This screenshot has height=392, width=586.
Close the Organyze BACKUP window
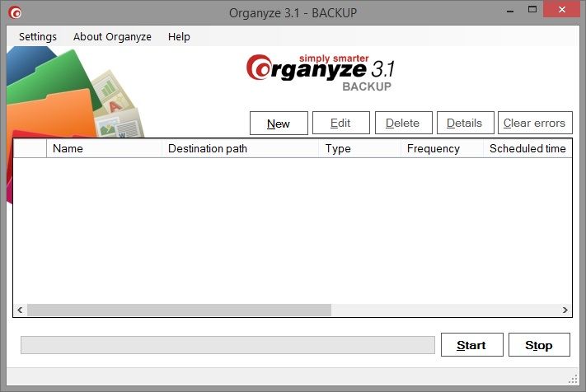(561, 10)
